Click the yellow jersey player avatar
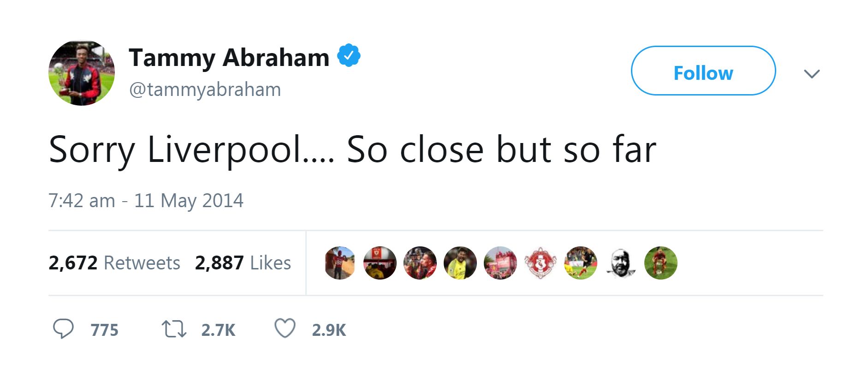 460,263
